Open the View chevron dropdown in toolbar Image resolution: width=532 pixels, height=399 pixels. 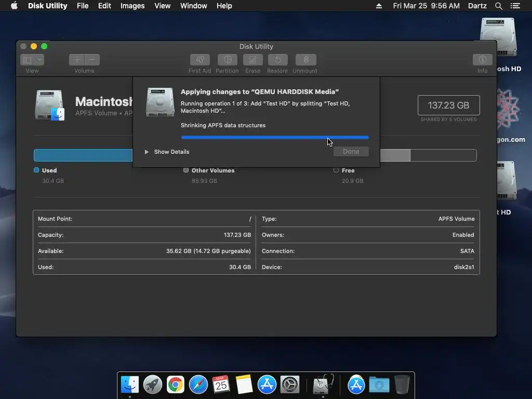tap(39, 60)
